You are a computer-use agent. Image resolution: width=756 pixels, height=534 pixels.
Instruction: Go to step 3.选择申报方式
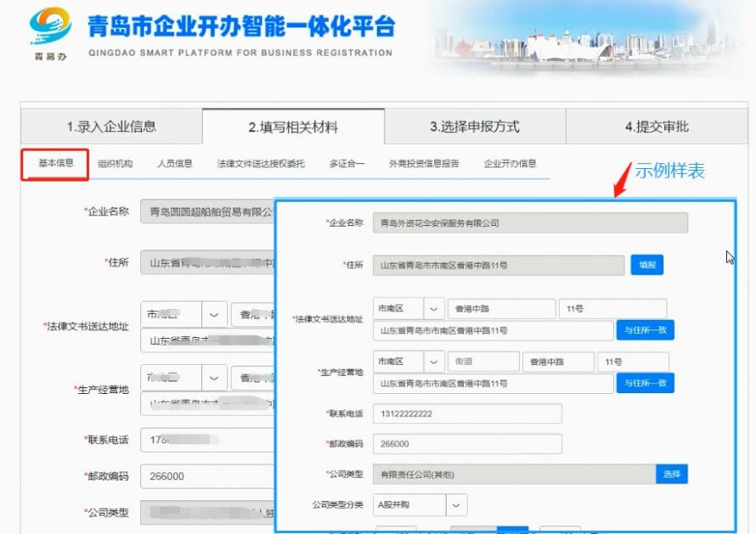[472, 125]
